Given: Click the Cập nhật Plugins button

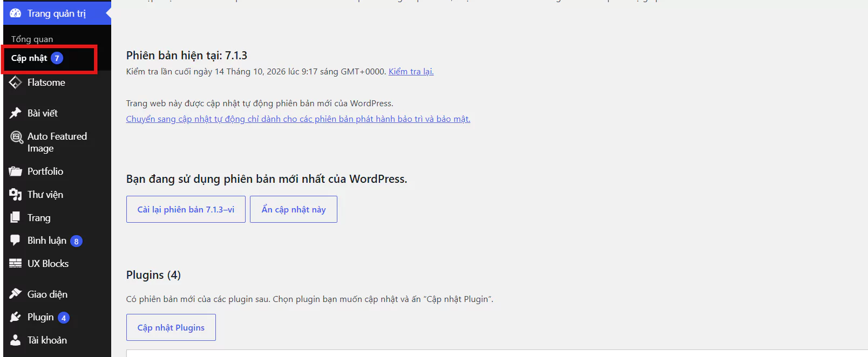Looking at the screenshot, I should coord(171,327).
